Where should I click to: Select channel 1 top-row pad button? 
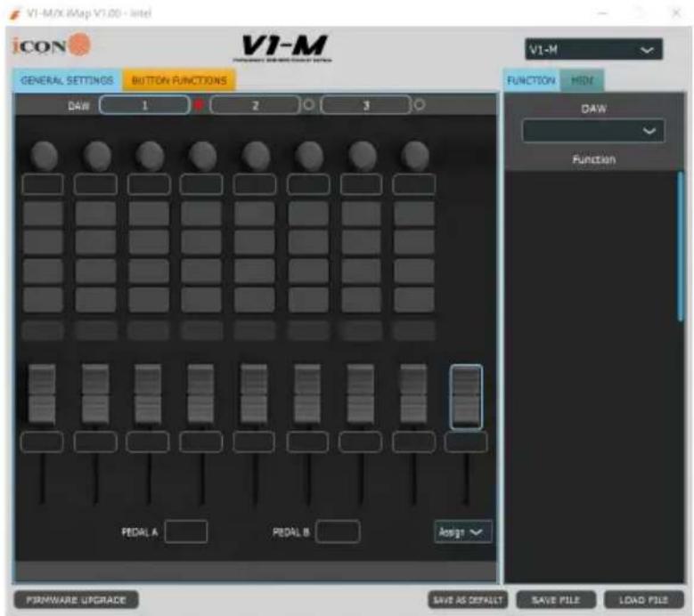click(x=43, y=214)
